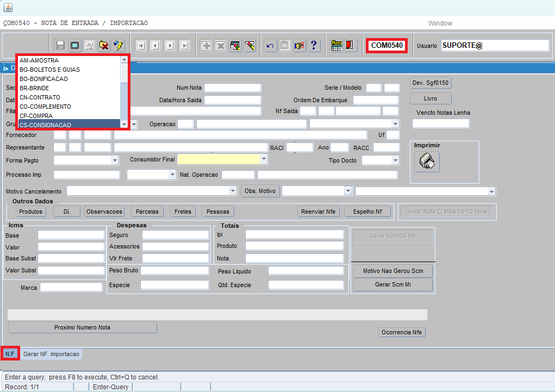Click the yellow Menu icon
This screenshot has width=555, height=392.
(336, 45)
